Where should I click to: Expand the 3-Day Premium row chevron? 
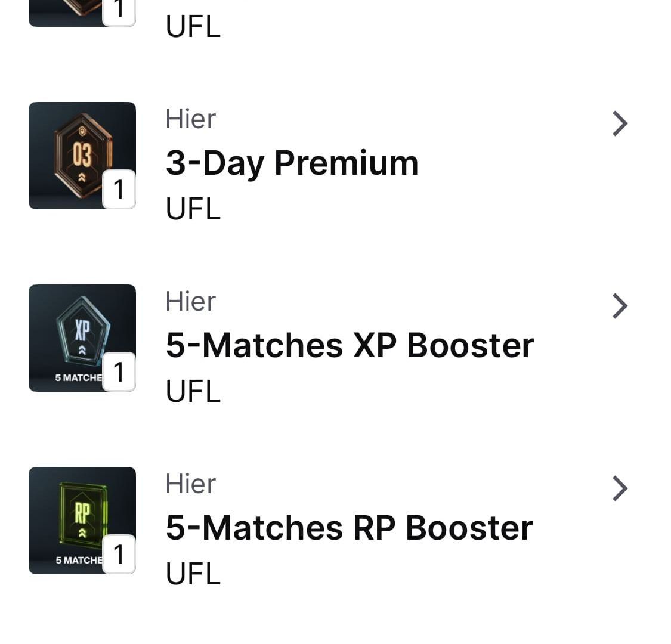click(620, 123)
